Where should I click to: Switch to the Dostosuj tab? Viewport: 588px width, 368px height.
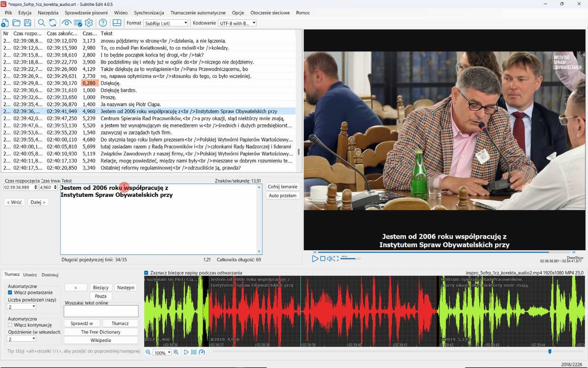pos(50,275)
